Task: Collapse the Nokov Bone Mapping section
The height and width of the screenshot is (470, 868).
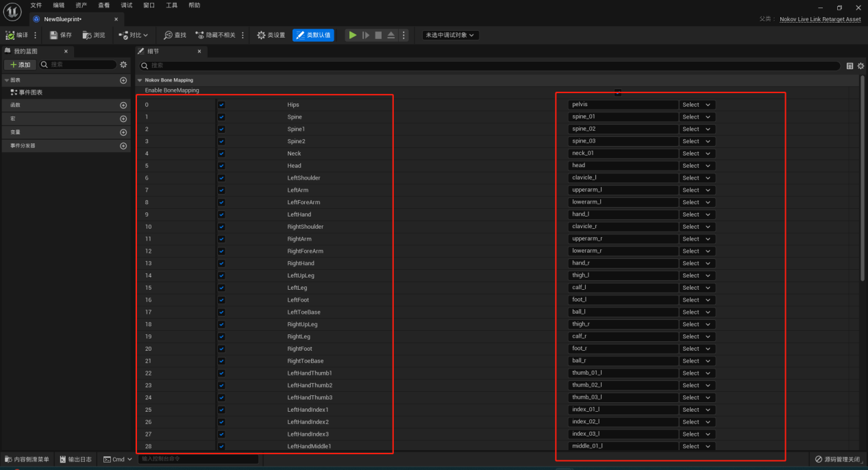Action: click(x=140, y=80)
